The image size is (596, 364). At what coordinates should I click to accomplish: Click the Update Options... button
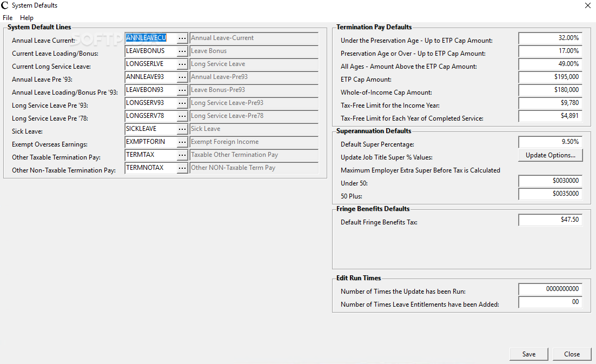(551, 155)
